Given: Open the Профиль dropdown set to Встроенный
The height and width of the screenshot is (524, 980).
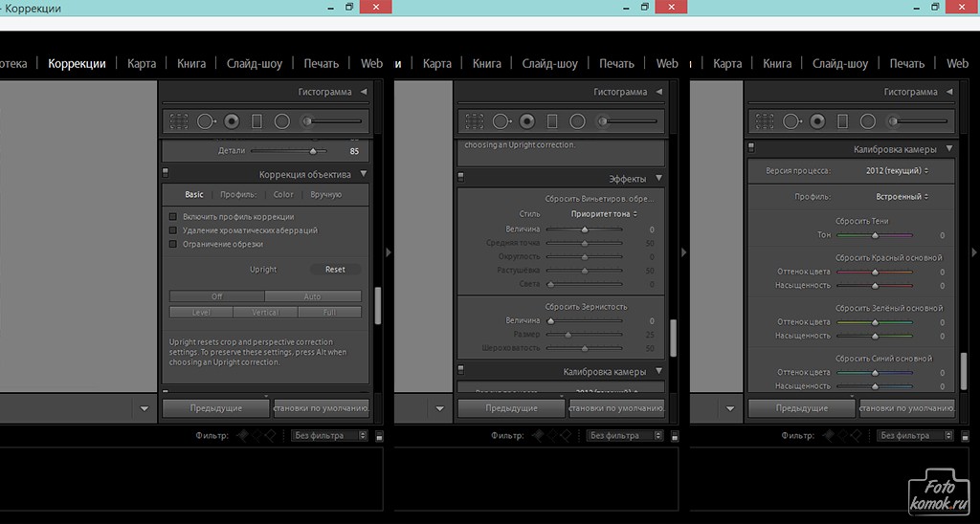Looking at the screenshot, I should click(902, 196).
